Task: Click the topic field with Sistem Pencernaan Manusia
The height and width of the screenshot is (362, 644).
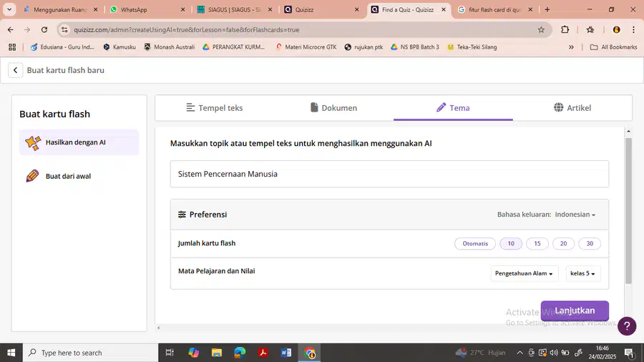Action: click(x=389, y=174)
